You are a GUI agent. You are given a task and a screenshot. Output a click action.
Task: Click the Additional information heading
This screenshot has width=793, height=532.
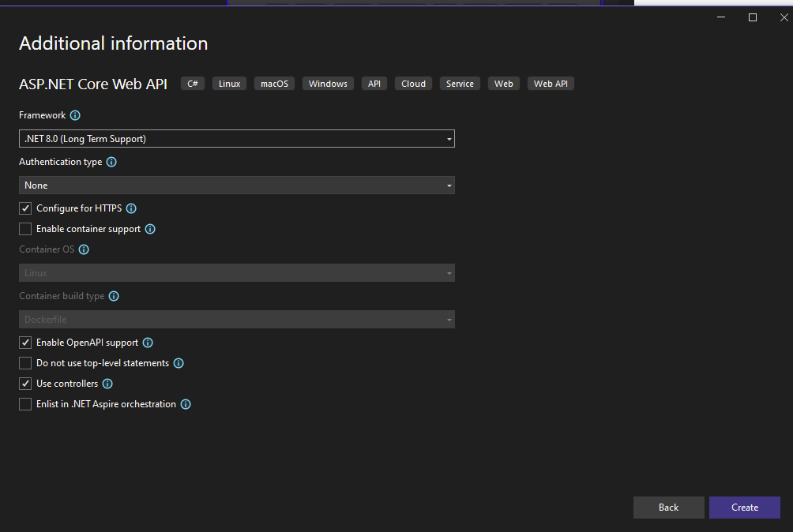(x=113, y=43)
